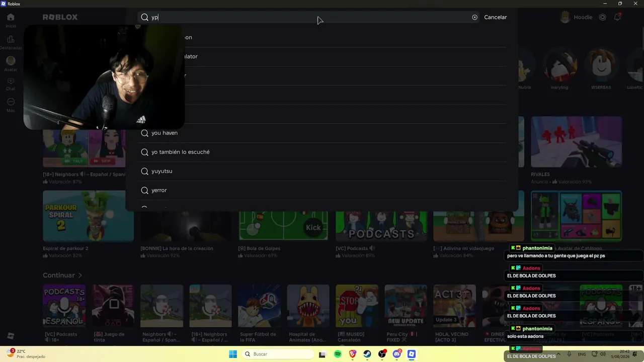Viewport: 644px width, 362px height.
Task: Click the magnifier icon beside yuyutsu
Action: coord(144,171)
